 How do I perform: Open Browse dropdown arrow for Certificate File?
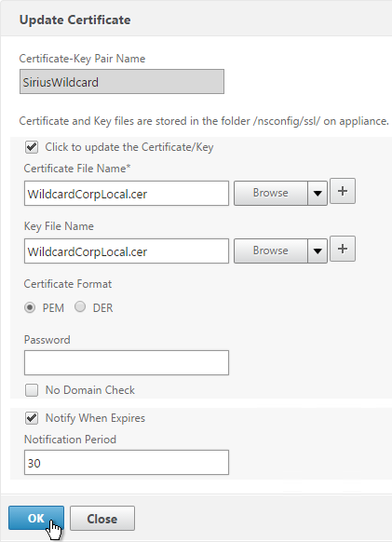pyautogui.click(x=318, y=193)
